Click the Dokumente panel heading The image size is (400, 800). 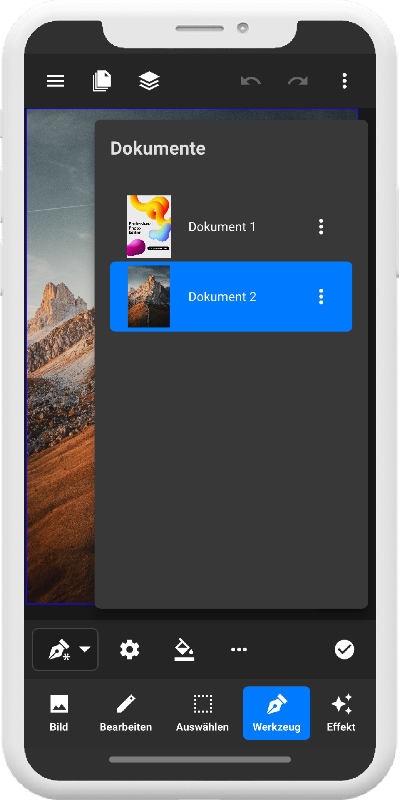[158, 148]
